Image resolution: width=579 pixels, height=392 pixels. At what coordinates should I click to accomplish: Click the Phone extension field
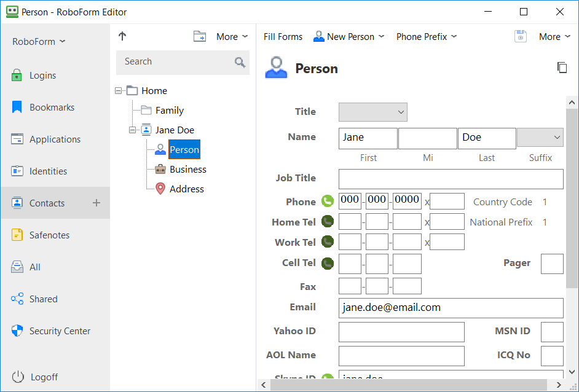(447, 201)
